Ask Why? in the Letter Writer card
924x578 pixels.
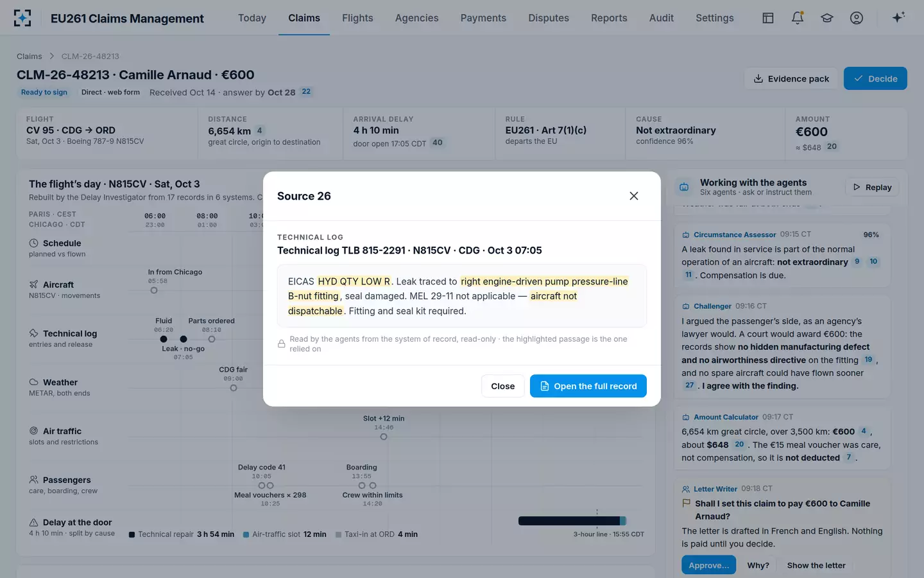758,565
